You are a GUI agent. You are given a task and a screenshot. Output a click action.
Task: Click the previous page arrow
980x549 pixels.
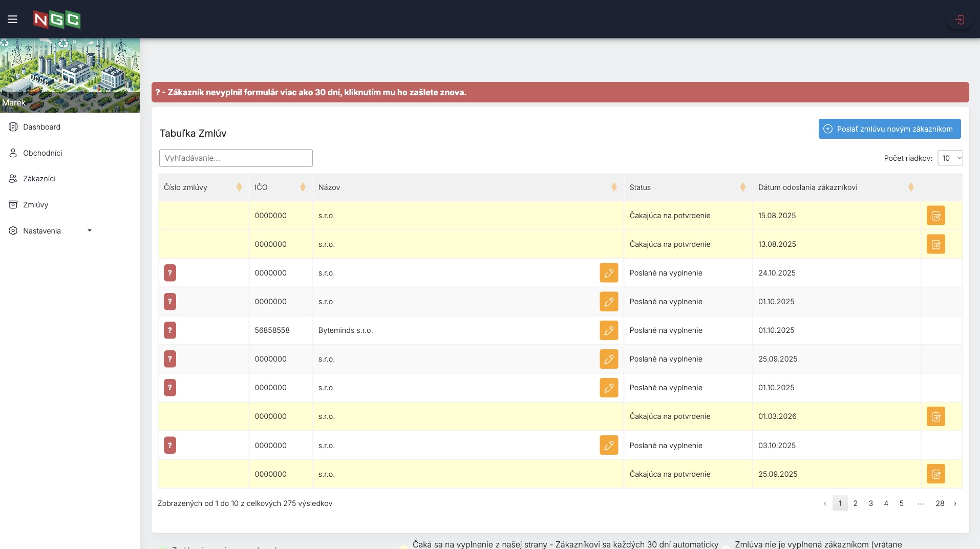click(x=824, y=503)
